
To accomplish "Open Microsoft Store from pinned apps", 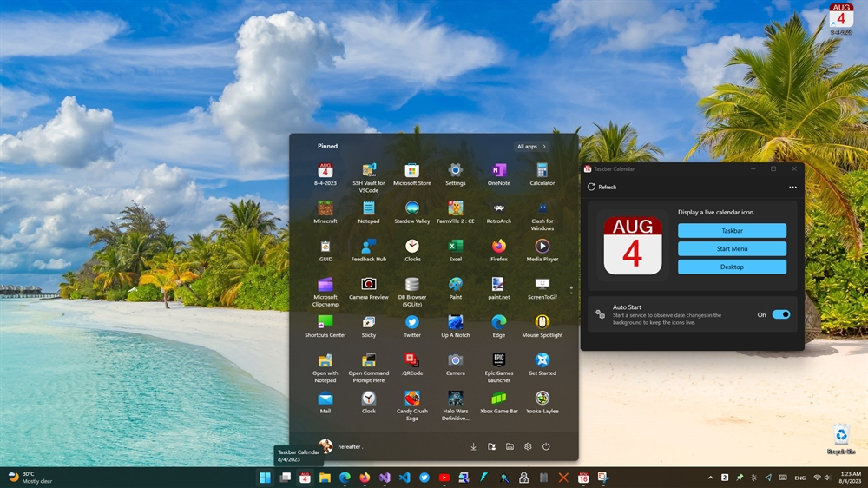I will (x=411, y=174).
